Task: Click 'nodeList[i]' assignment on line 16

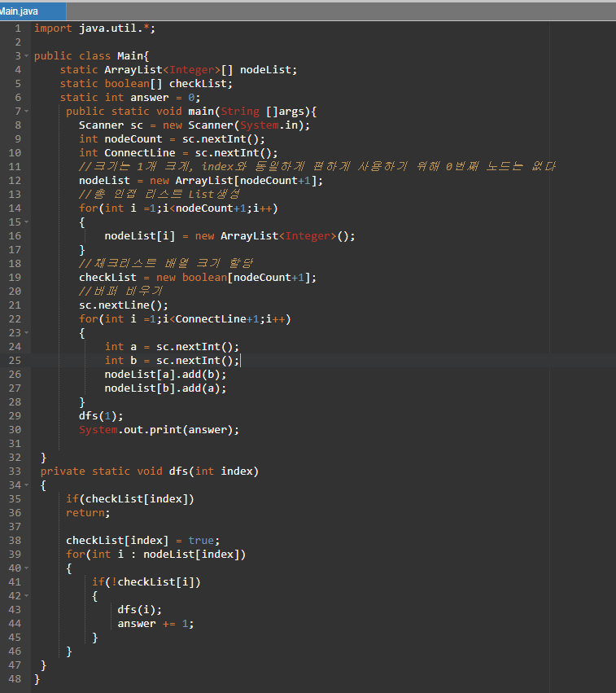Action: click(x=139, y=236)
